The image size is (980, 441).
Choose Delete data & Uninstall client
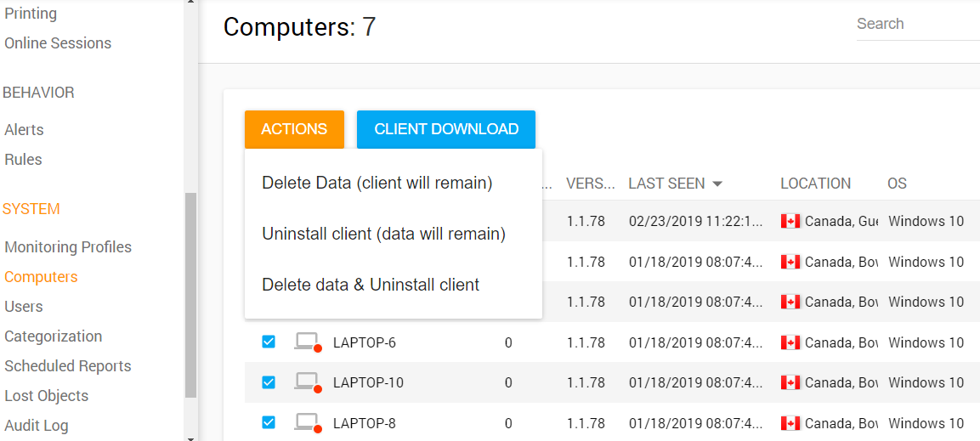coord(371,285)
